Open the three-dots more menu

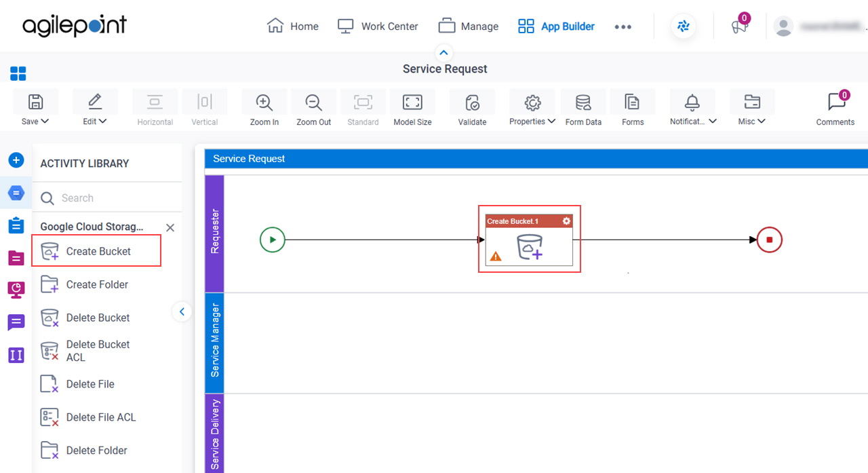click(x=623, y=26)
